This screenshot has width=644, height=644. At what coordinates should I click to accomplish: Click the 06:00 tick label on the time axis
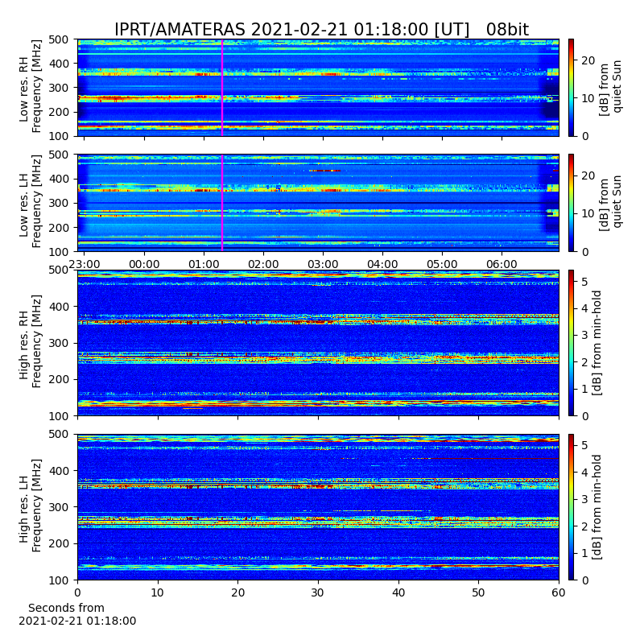(x=502, y=264)
